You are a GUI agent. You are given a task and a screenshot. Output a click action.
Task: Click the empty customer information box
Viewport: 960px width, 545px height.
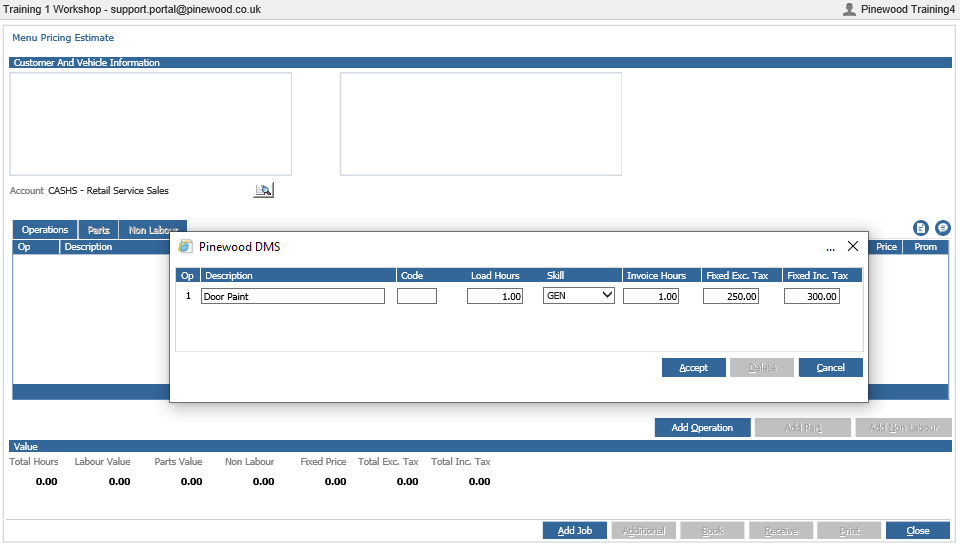(151, 124)
